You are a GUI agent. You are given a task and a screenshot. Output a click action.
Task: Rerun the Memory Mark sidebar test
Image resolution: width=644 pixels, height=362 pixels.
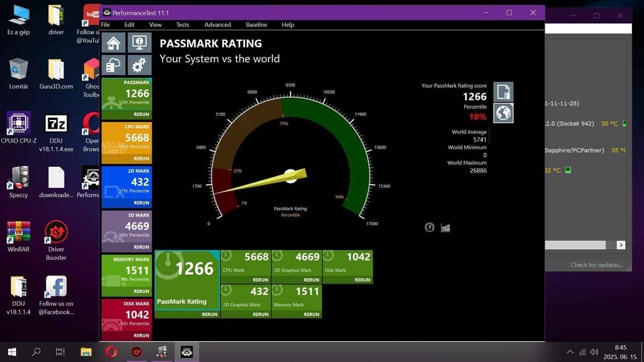(x=142, y=292)
